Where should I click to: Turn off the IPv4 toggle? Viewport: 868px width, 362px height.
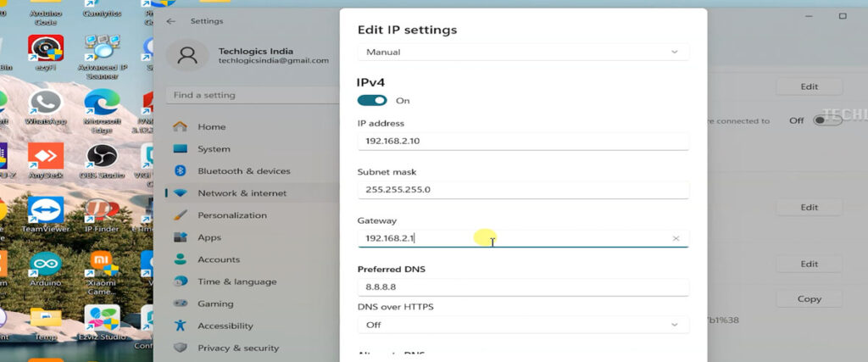coord(372,100)
